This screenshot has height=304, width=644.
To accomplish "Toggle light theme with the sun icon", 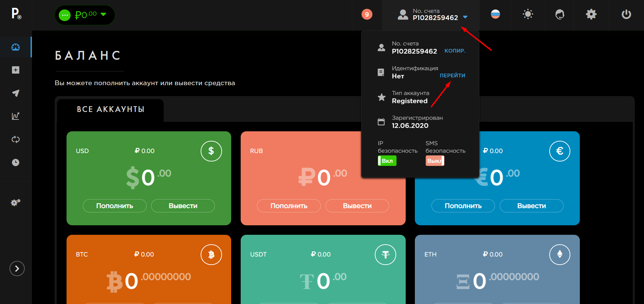I will 528,14.
